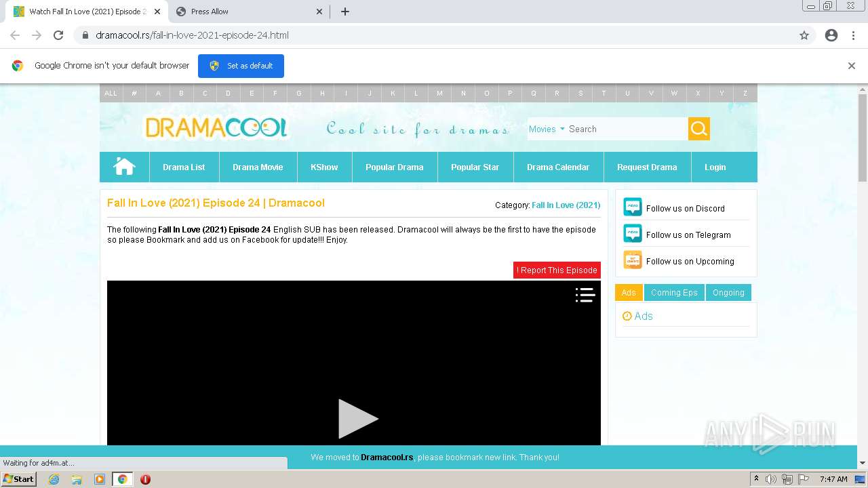Open the red antivirus taskbar icon
This screenshot has height=488, width=868.
(x=145, y=479)
